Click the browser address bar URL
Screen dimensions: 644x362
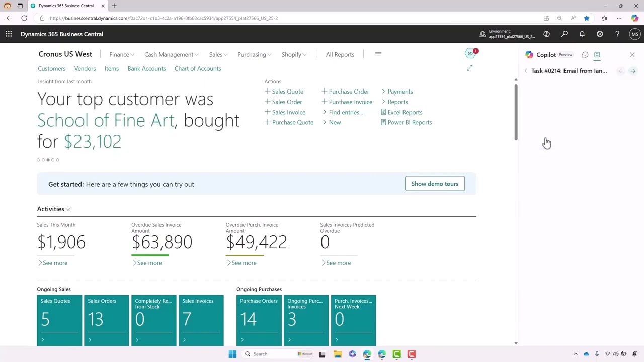point(164,18)
